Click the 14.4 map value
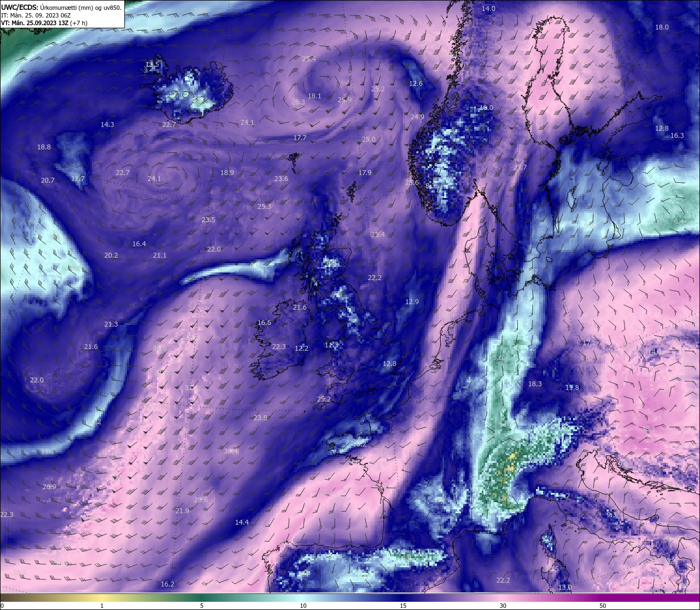This screenshot has height=610, width=700. [x=242, y=522]
